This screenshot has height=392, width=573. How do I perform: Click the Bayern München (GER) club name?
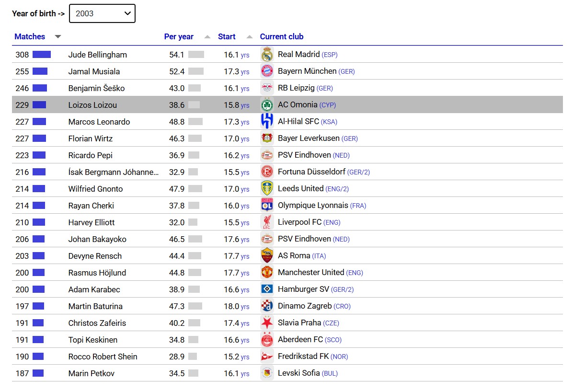pos(316,71)
